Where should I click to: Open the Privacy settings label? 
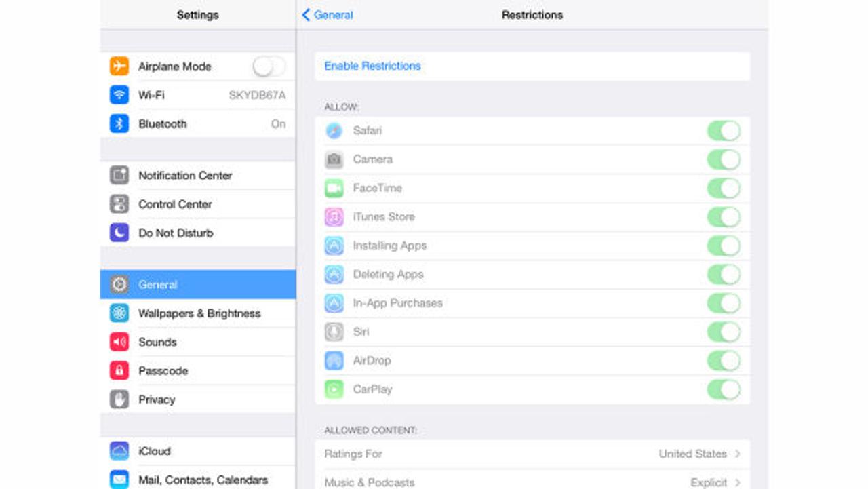(157, 399)
